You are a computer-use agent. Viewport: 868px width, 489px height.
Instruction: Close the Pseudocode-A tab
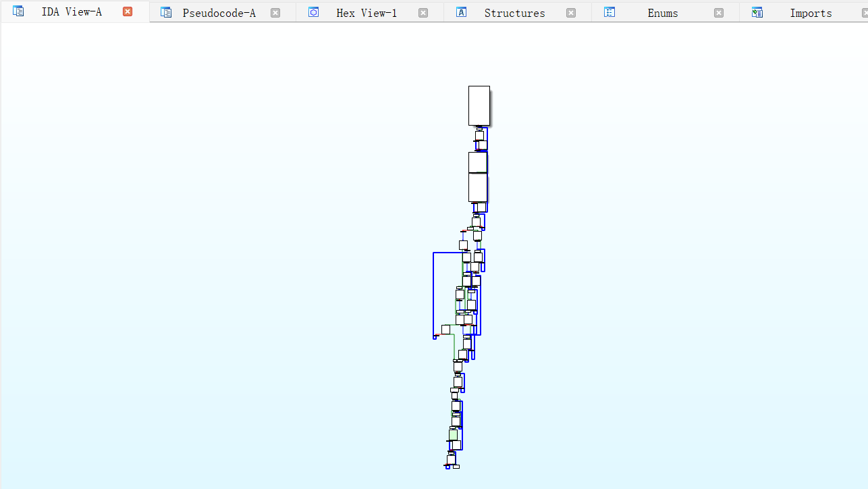click(275, 13)
